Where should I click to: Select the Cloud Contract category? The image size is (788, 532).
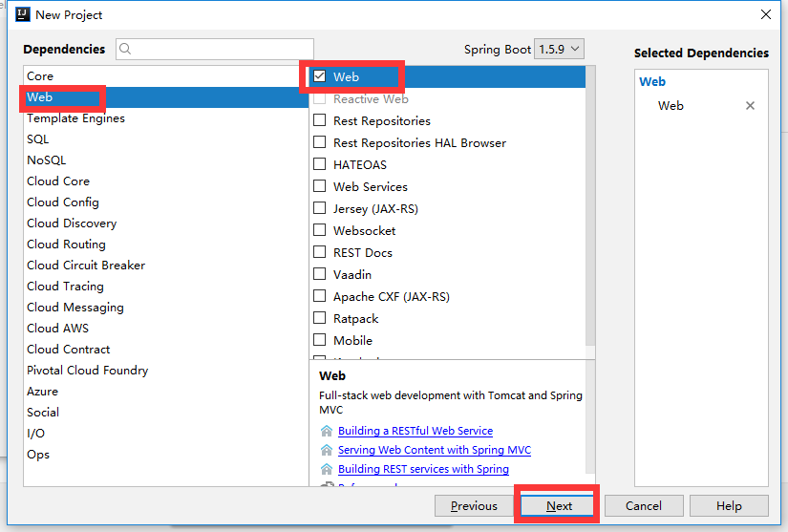(166, 350)
